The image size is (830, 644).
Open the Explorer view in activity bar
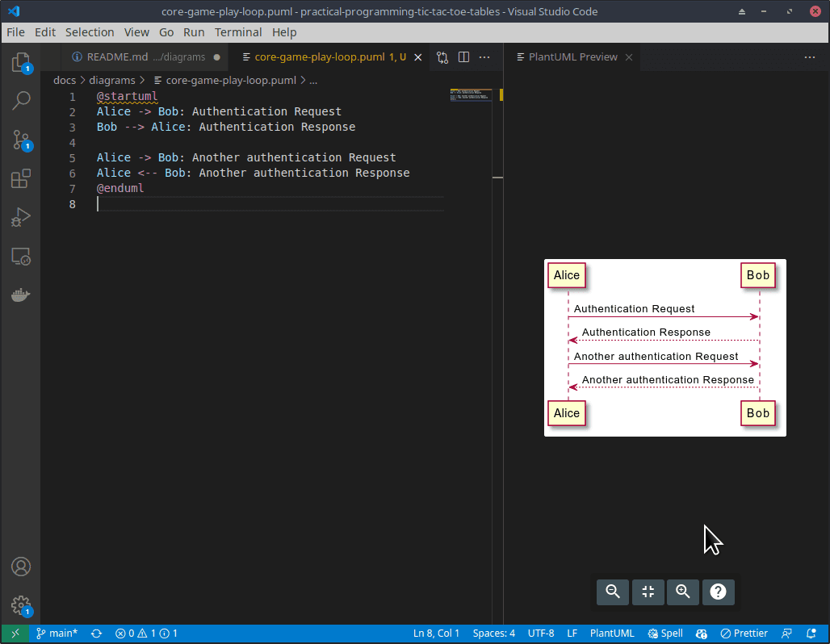pos(21,63)
